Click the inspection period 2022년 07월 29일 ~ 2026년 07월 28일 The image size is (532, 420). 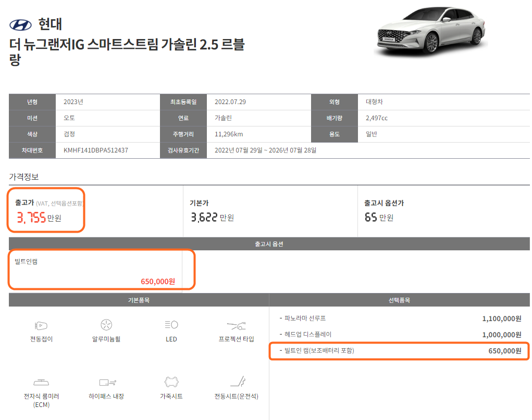coord(265,150)
